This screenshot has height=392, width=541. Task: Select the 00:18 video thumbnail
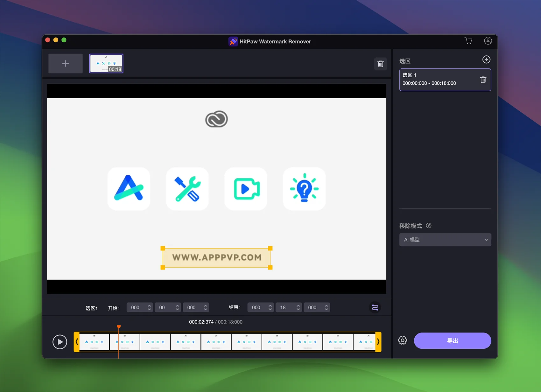106,64
